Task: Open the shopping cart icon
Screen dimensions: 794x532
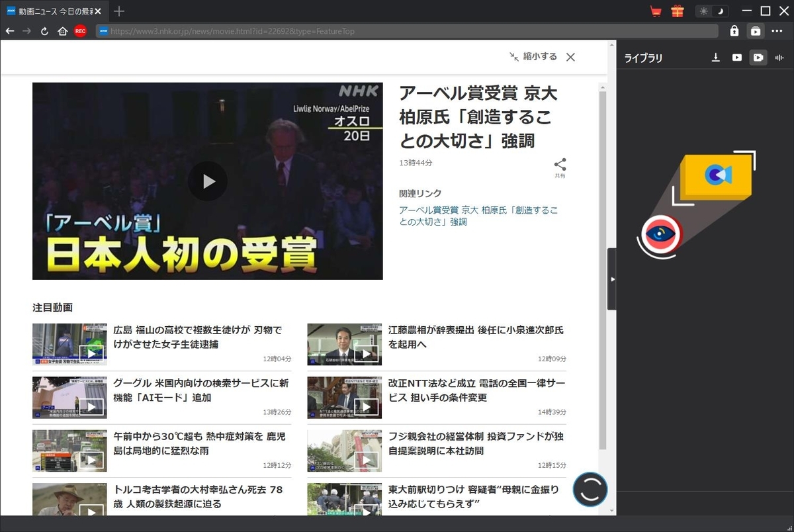Action: coord(656,11)
